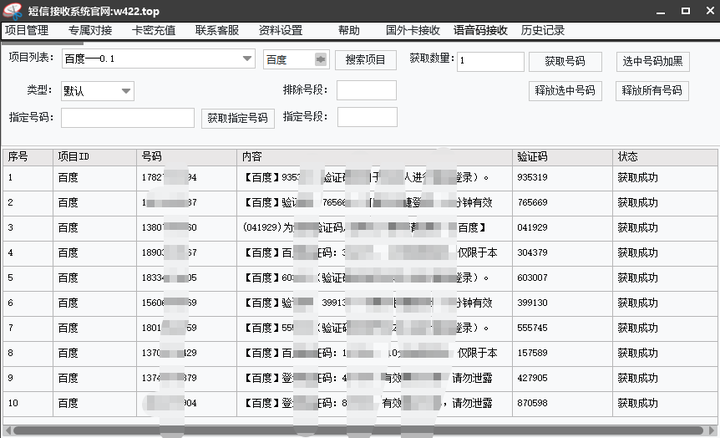Open the 帮助 menu

(349, 30)
